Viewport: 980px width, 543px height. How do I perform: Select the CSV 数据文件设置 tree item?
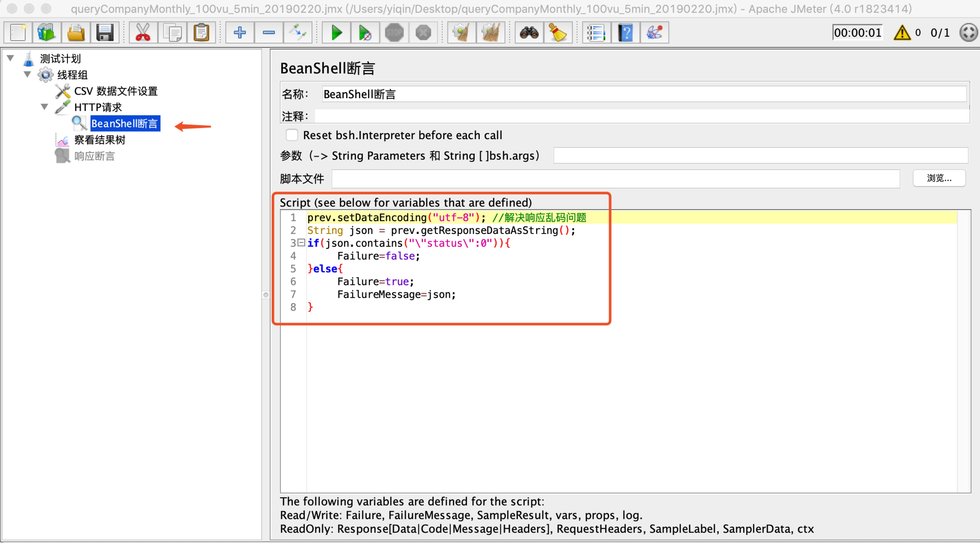pos(115,91)
